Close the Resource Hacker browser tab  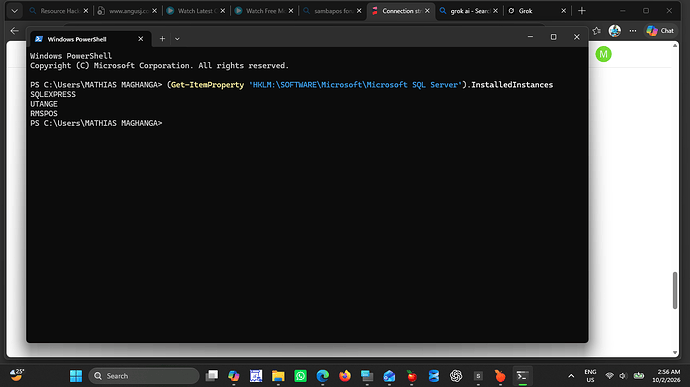click(86, 11)
